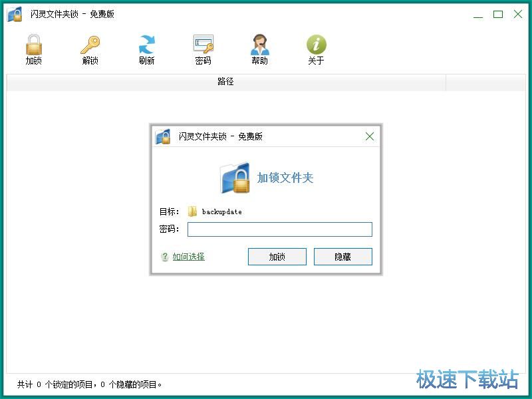Viewport: 532px width, 399px height.
Task: Click the 加锁文件夹 heading text
Action: pyautogui.click(x=285, y=178)
